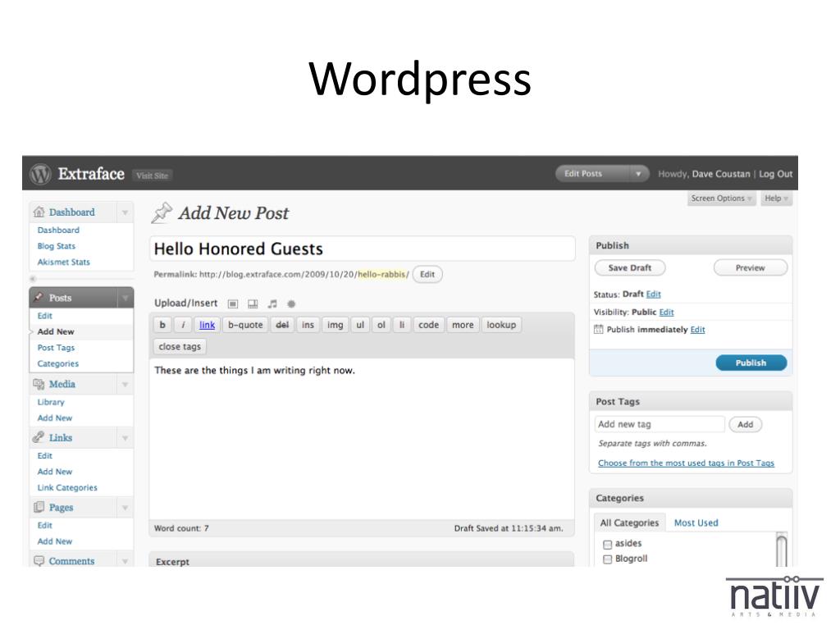Click the Preview button
Image resolution: width=840 pixels, height=630 pixels.
click(751, 268)
